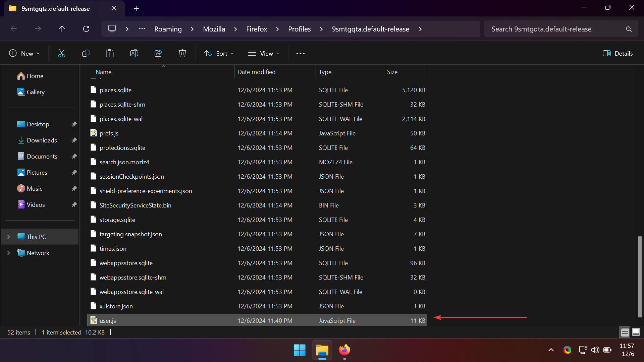The width and height of the screenshot is (644, 362).
Task: Open Downloads in the sidebar
Action: point(42,140)
